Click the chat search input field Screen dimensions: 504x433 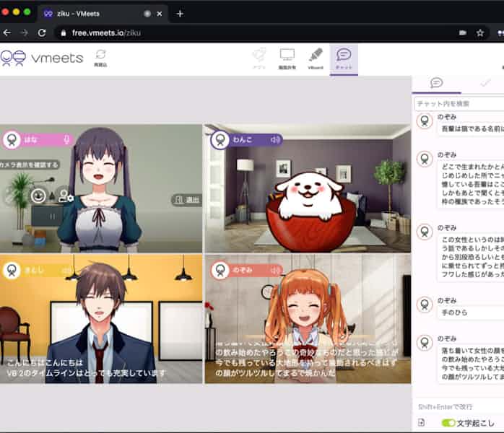459,104
